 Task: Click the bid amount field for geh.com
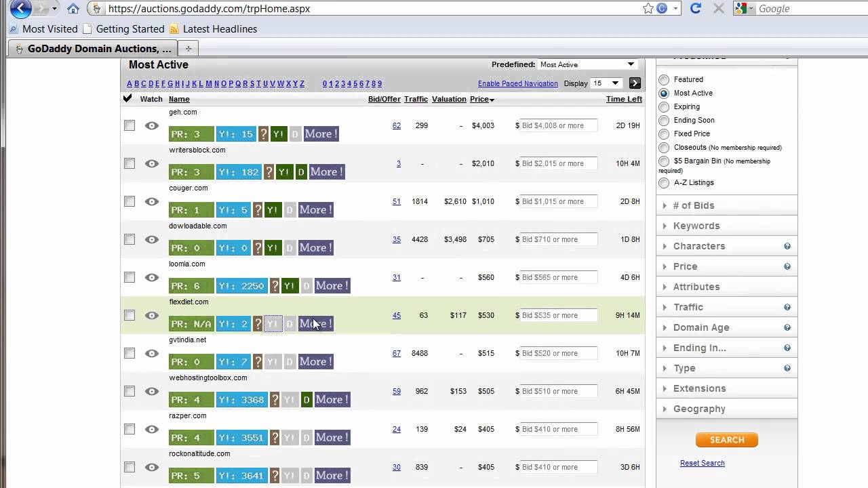point(559,125)
